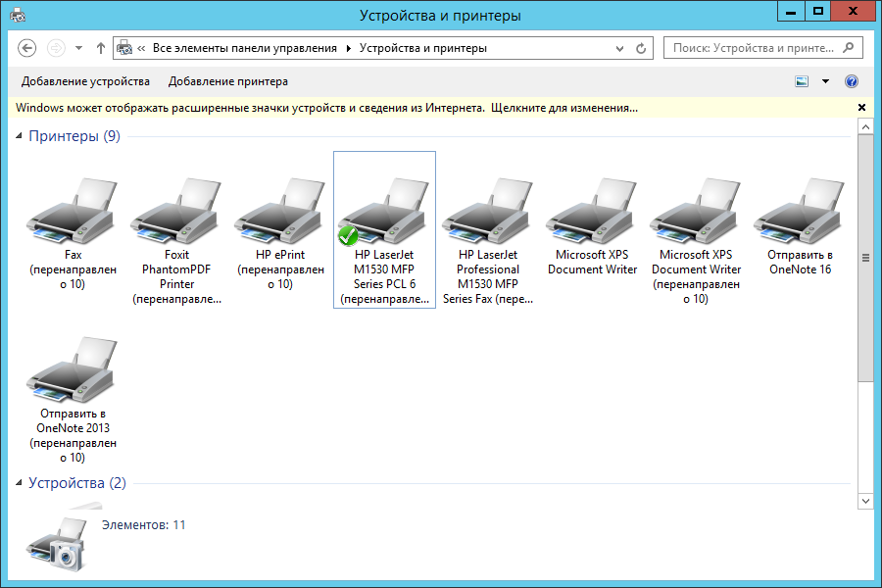Select the Fax printer icon
The height and width of the screenshot is (588, 882).
[73, 211]
